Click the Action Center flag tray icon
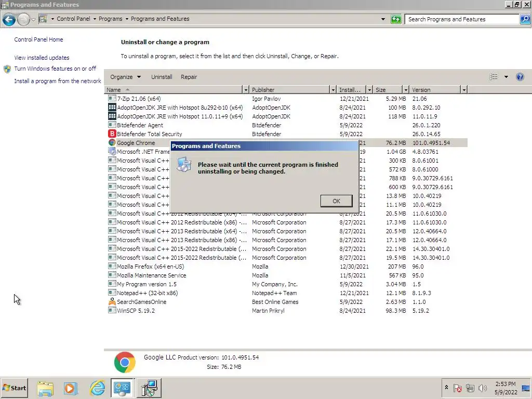Viewport: 532px width, 399px height. (457, 388)
